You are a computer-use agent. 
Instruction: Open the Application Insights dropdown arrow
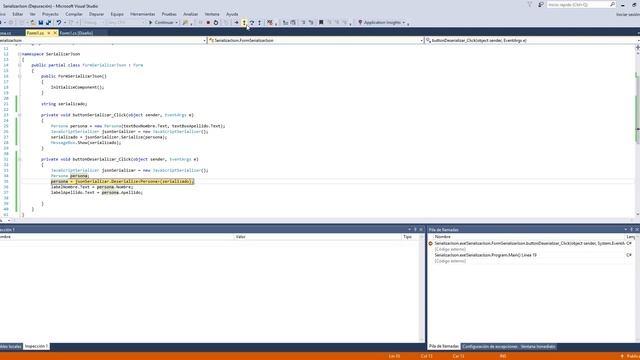click(404, 22)
